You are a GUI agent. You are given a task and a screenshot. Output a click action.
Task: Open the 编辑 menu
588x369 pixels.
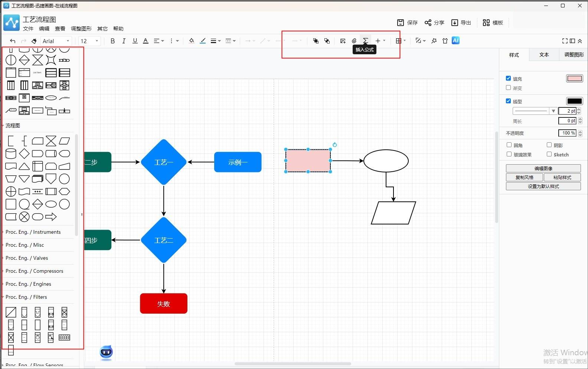tap(44, 29)
